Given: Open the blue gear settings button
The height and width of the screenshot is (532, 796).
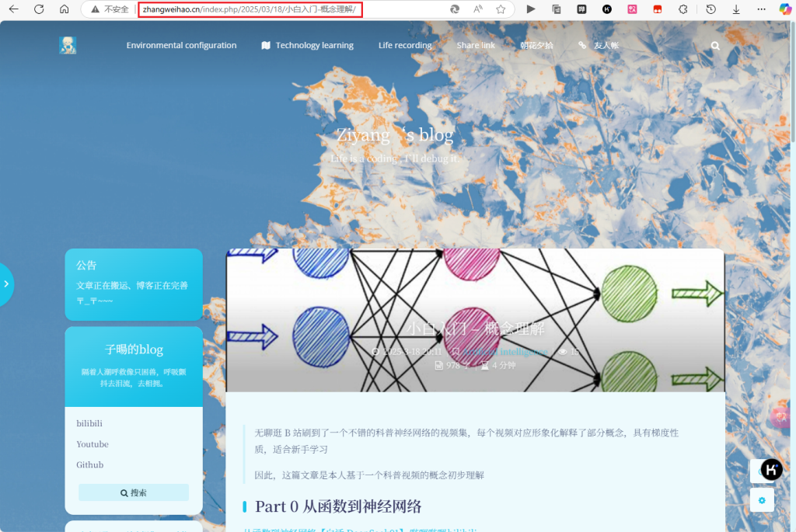Looking at the screenshot, I should tap(762, 501).
